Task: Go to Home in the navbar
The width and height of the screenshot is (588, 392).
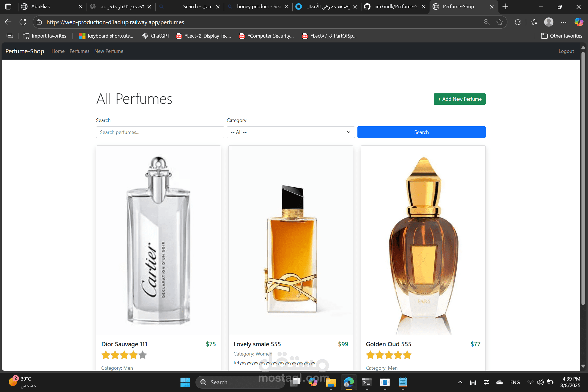Action: coord(58,51)
